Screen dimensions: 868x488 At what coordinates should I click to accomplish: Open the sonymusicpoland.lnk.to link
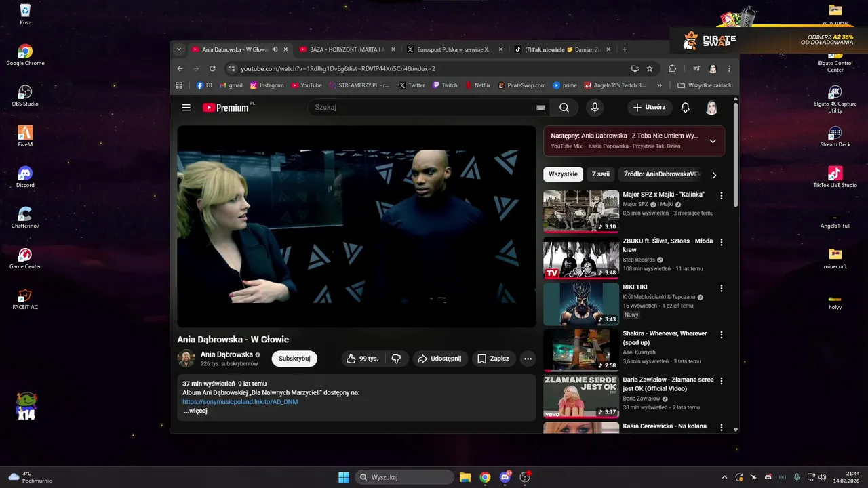click(240, 402)
